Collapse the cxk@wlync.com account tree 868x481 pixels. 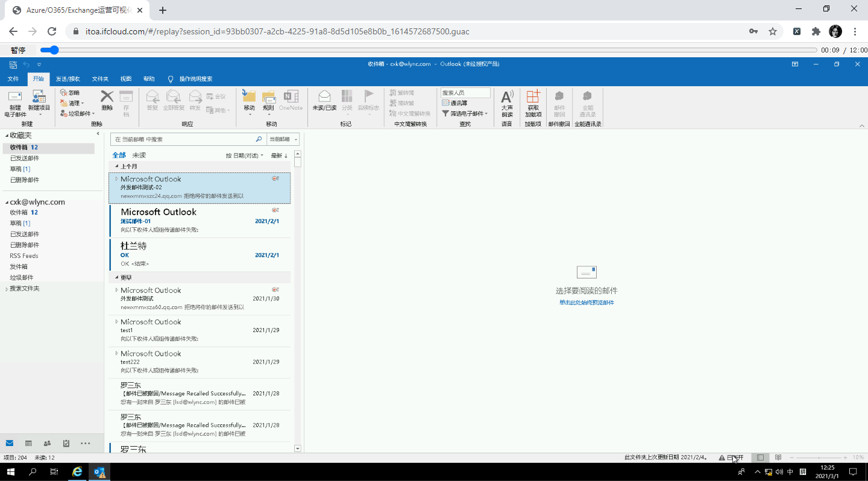click(x=7, y=203)
